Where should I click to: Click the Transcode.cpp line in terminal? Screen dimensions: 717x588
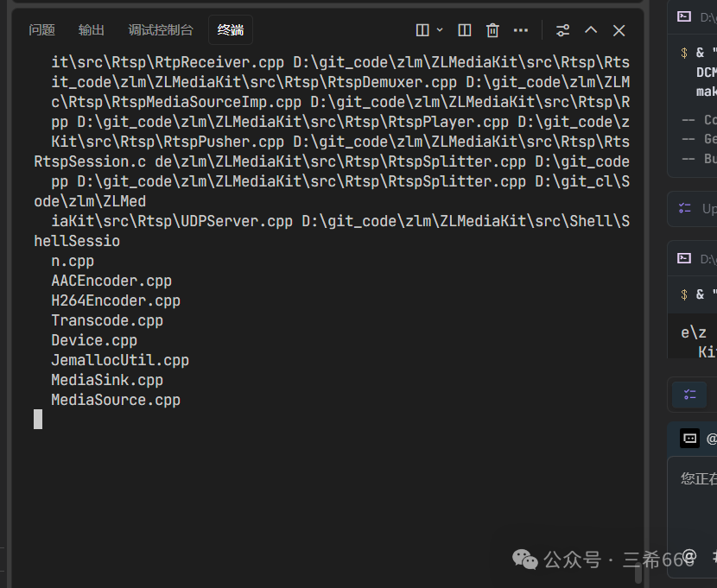tap(107, 320)
